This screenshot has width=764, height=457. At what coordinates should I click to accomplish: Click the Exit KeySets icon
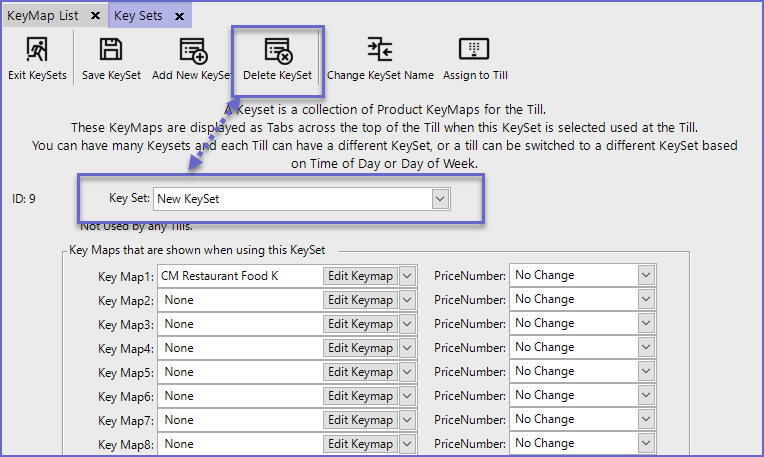coord(36,50)
